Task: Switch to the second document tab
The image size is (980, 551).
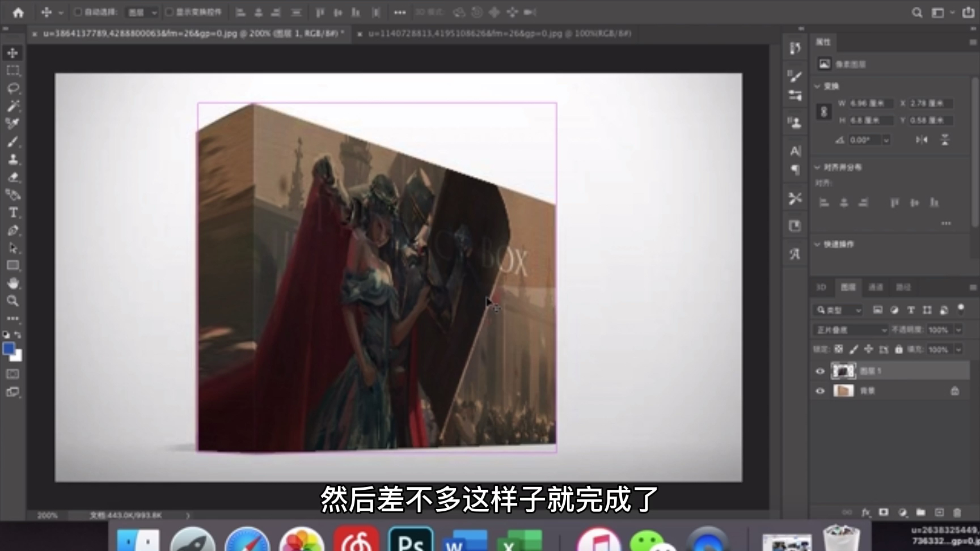Action: coord(499,33)
